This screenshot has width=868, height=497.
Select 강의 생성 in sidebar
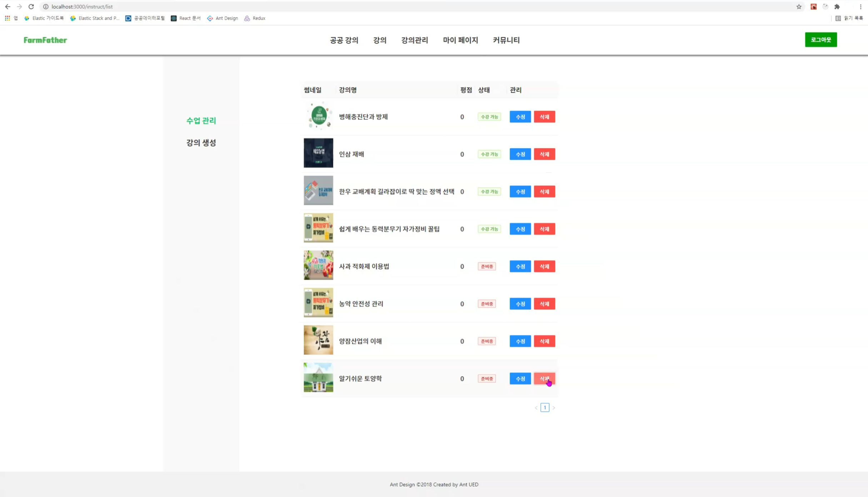pos(201,143)
